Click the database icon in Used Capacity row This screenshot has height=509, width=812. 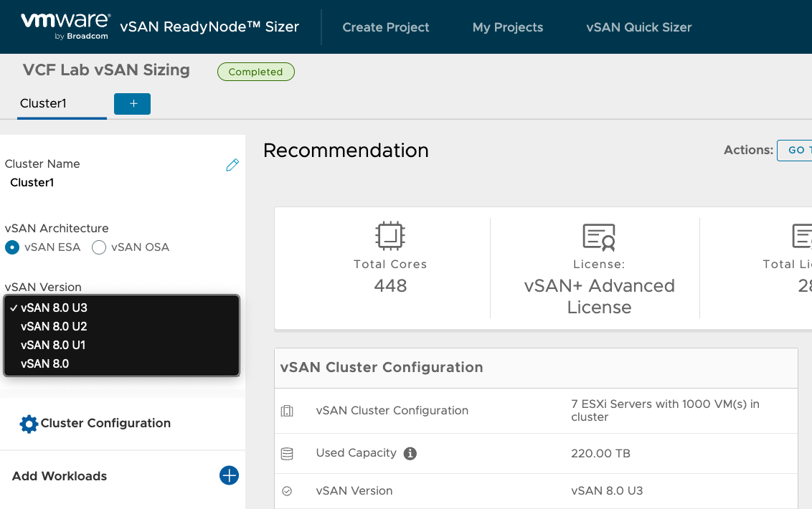tap(287, 453)
